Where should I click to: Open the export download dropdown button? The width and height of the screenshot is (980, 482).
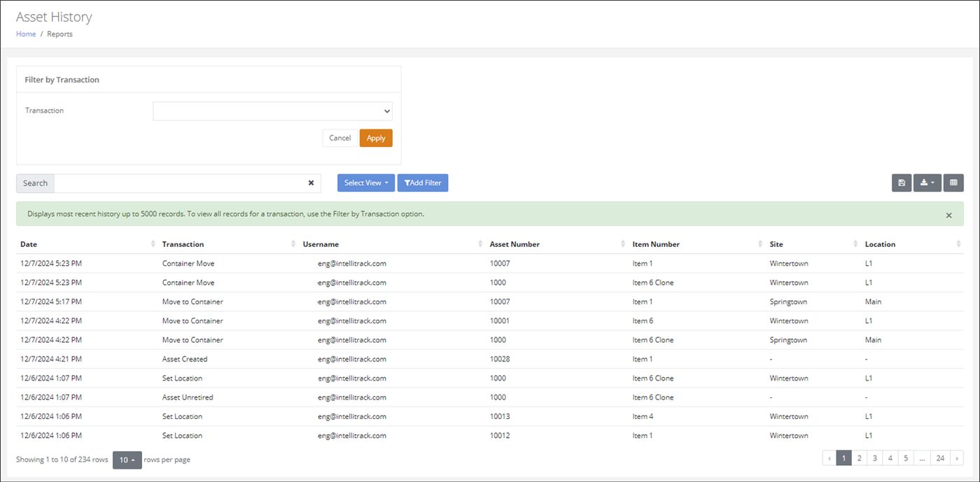(927, 183)
